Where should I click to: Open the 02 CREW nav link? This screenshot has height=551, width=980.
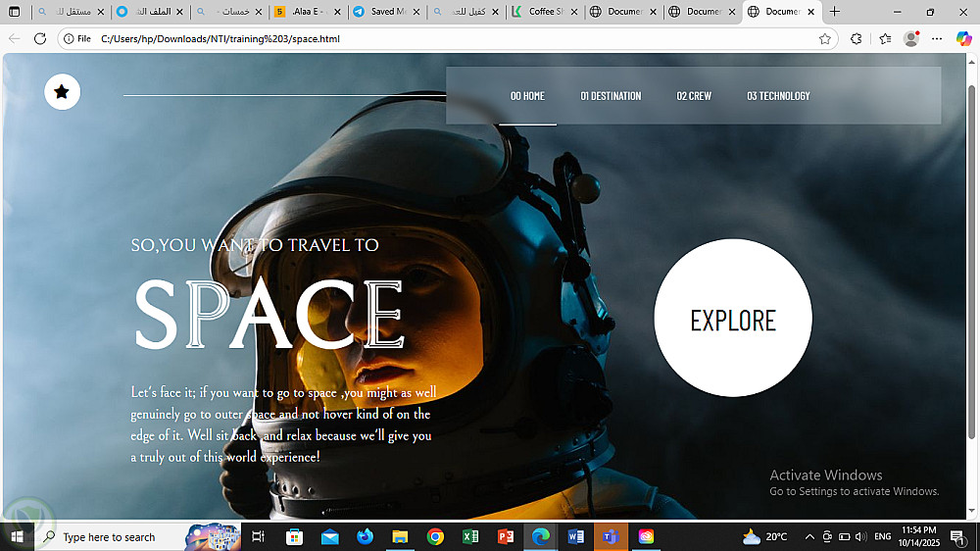(x=694, y=96)
